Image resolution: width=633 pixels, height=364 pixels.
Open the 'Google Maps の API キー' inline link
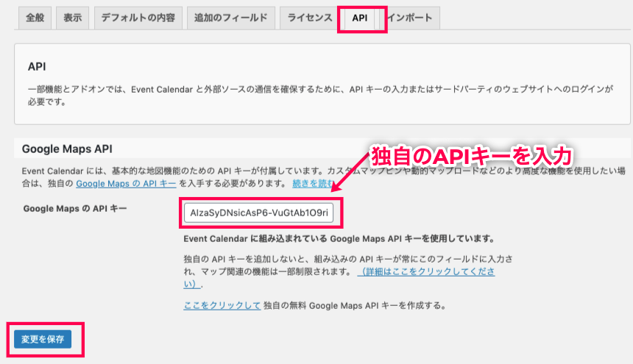pos(126,183)
